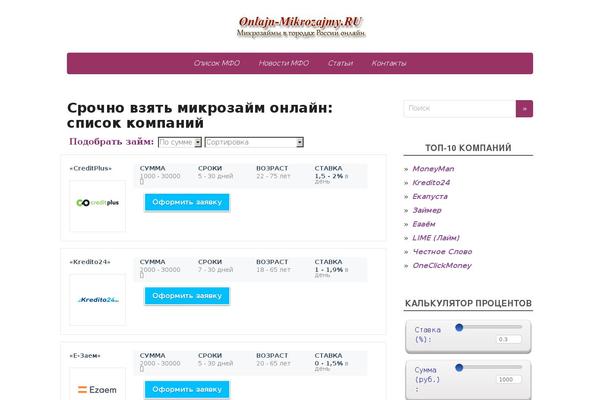Click CreditPlus rate text 1,5 - 2%
The height and width of the screenshot is (400, 600).
point(329,176)
